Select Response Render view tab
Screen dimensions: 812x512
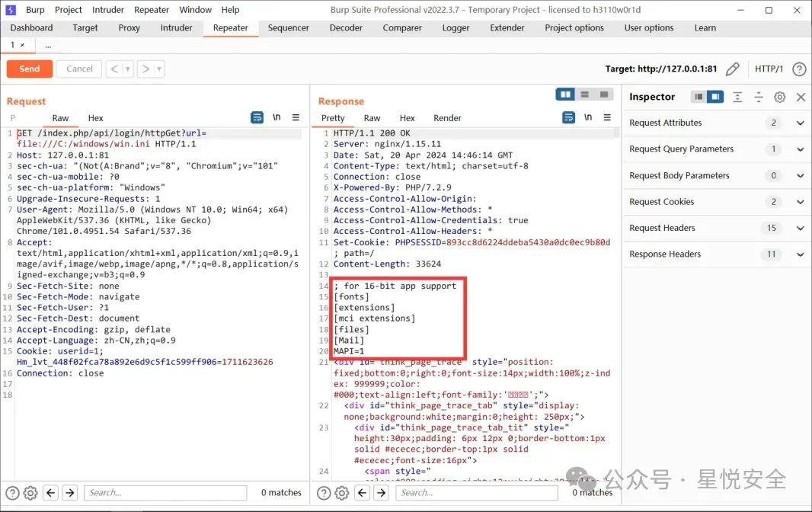(x=447, y=118)
